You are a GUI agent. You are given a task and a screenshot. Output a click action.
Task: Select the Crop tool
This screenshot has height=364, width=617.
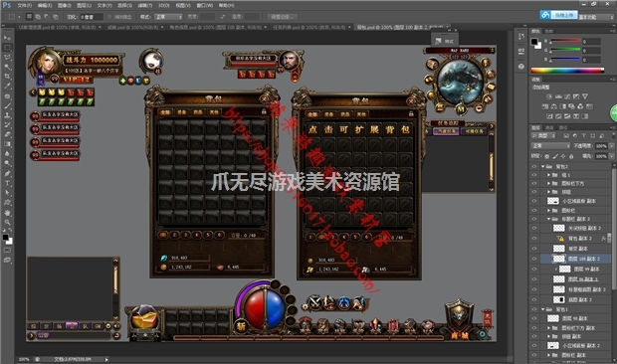coord(7,77)
